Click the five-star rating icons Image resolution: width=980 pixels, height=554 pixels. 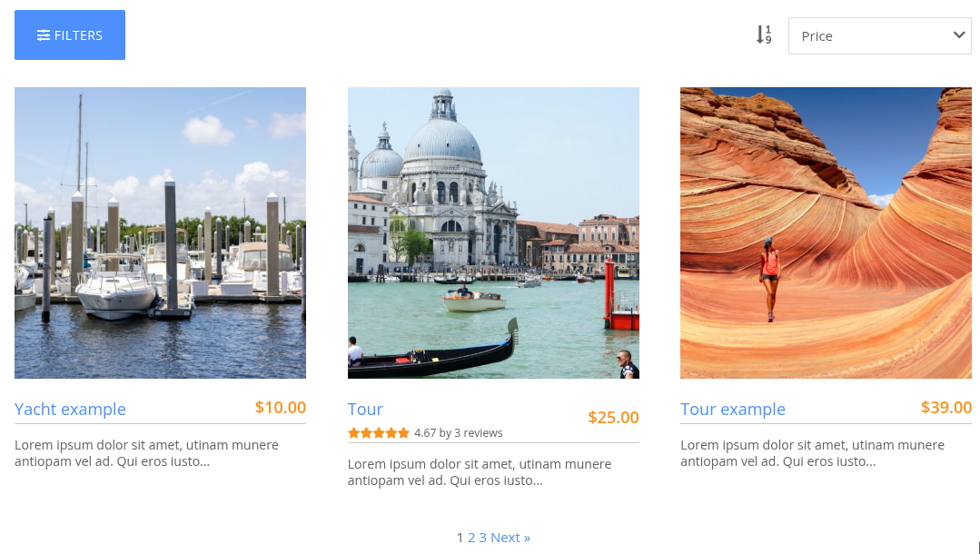pos(379,432)
